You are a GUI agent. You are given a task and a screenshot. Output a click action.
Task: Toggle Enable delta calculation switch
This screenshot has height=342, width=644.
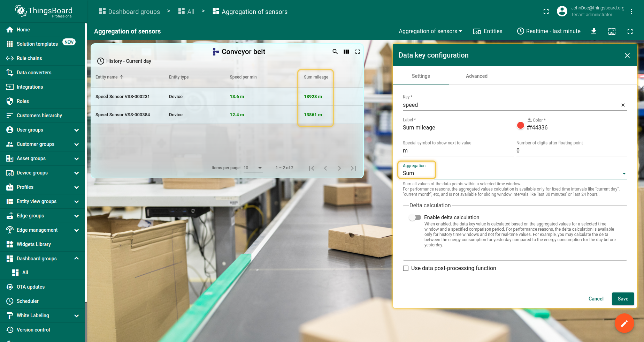click(x=415, y=217)
